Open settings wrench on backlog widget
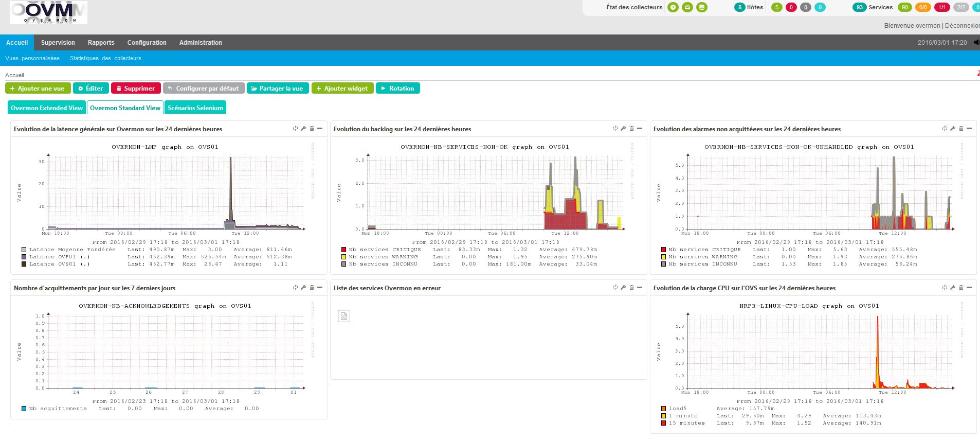Screen dimensions: 980x440 pyautogui.click(x=623, y=129)
